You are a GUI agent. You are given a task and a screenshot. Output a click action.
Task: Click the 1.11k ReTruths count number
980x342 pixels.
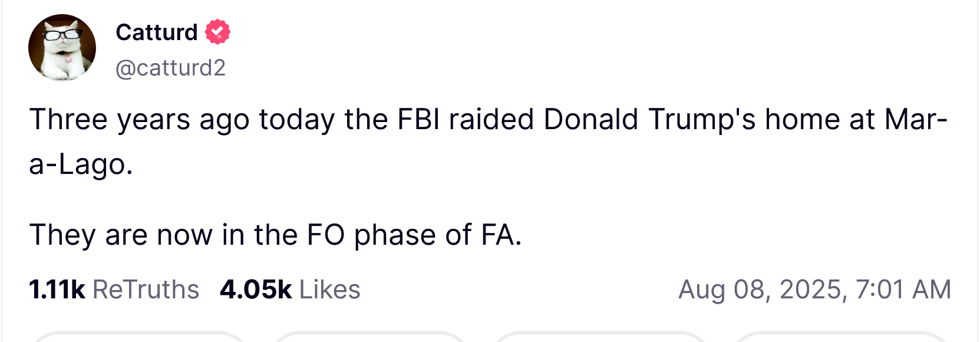point(57,290)
